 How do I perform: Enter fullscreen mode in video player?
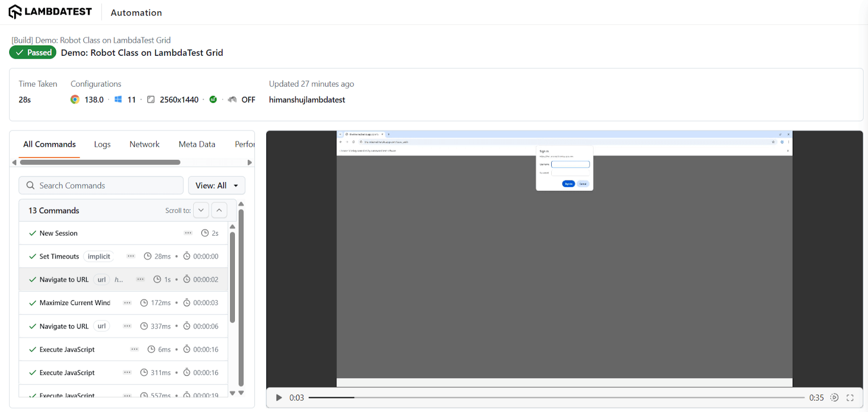click(x=850, y=397)
